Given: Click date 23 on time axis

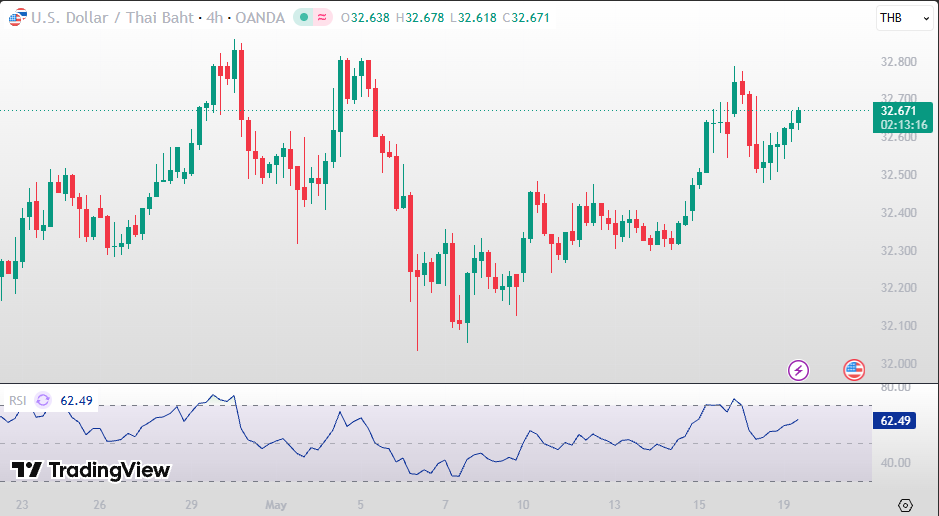Looking at the screenshot, I should coord(22,505).
